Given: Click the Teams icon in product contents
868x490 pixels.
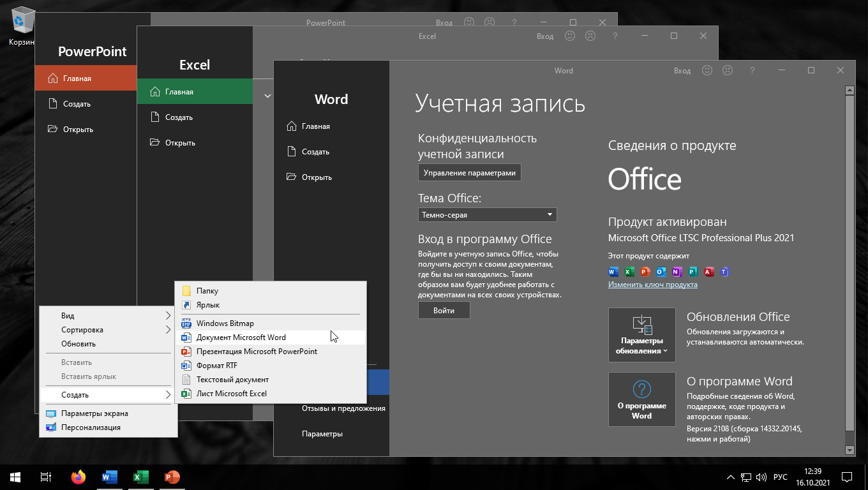Looking at the screenshot, I should pos(724,272).
